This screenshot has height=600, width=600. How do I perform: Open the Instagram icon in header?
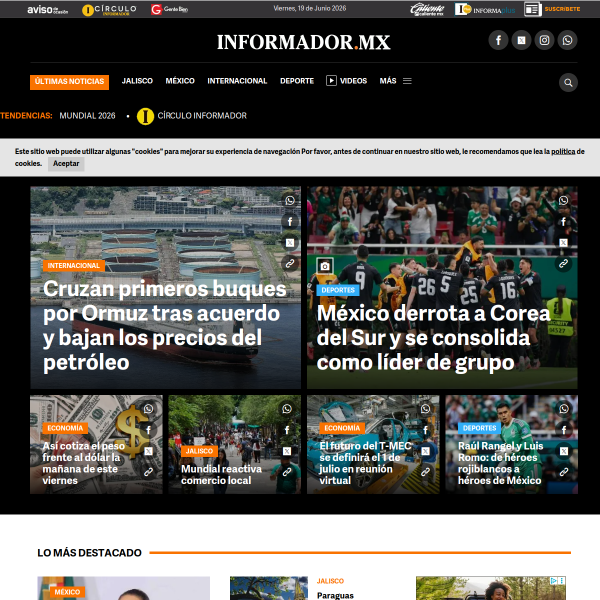544,40
